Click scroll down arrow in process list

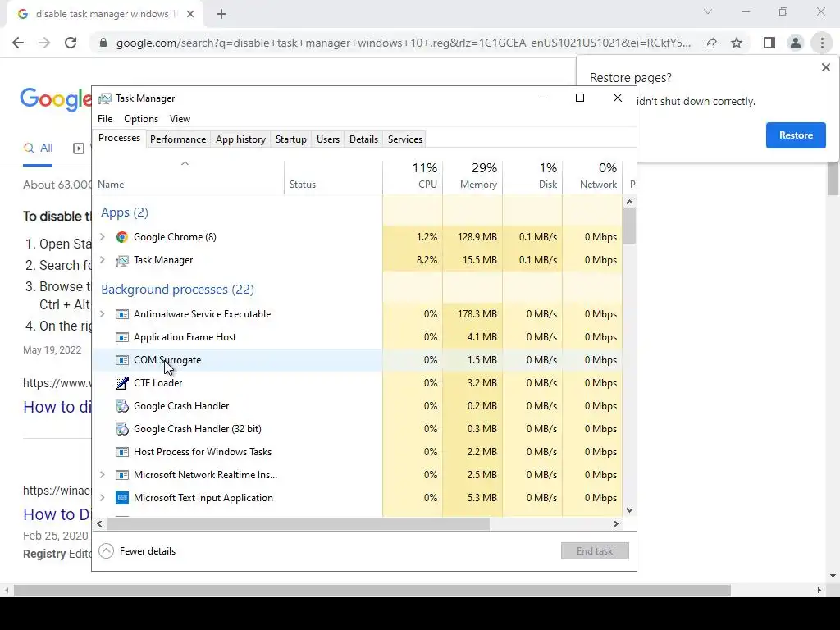(x=629, y=510)
